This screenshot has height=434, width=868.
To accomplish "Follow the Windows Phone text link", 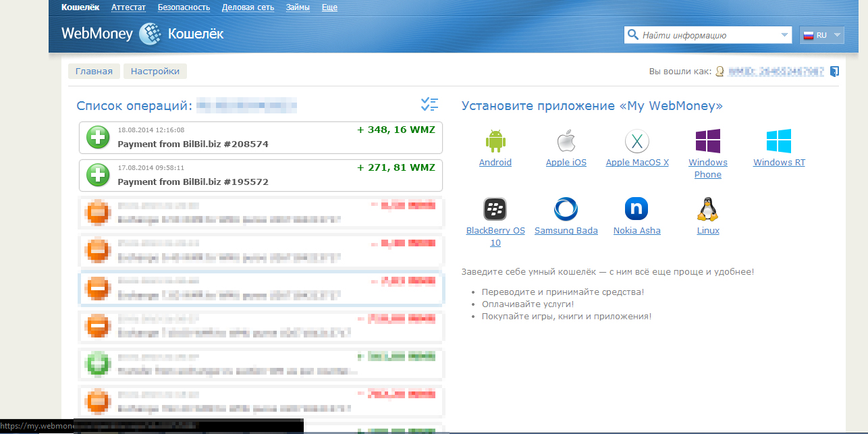I will click(708, 169).
